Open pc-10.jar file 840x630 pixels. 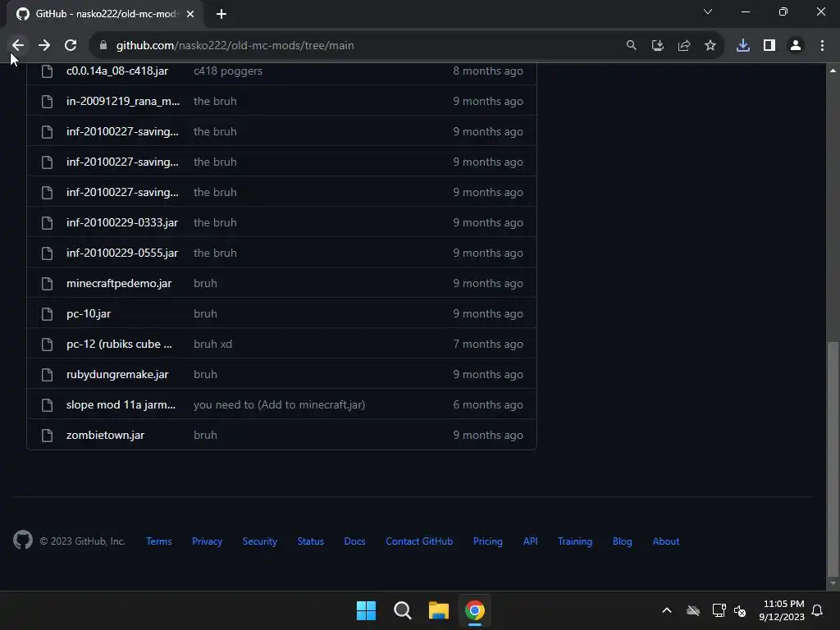89,314
